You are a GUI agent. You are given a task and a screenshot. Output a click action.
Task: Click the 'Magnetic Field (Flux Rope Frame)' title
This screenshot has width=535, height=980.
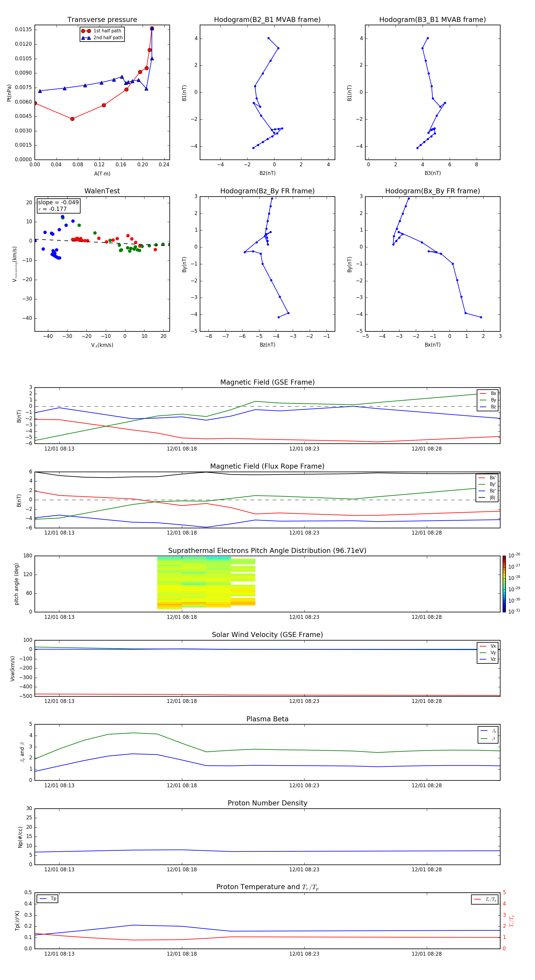(267, 467)
